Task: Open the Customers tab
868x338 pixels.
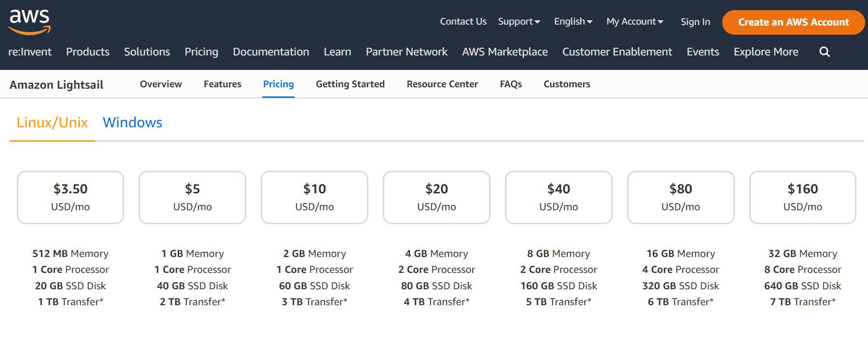Action: coord(567,84)
